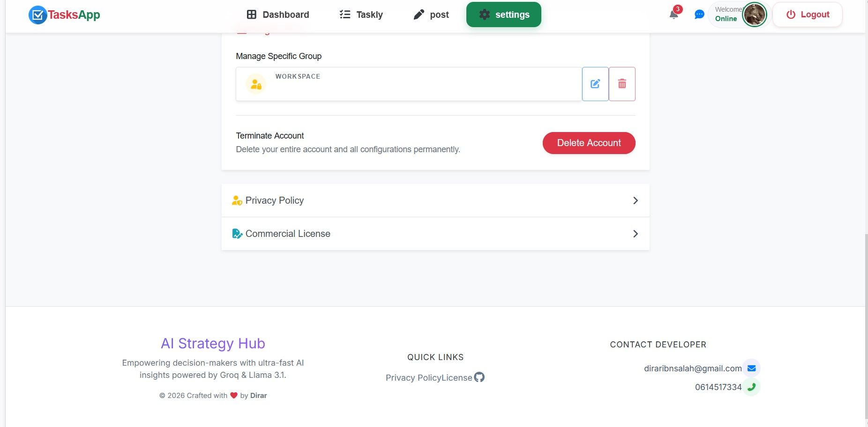868x427 pixels.
Task: Click the user profile avatar
Action: 754,15
